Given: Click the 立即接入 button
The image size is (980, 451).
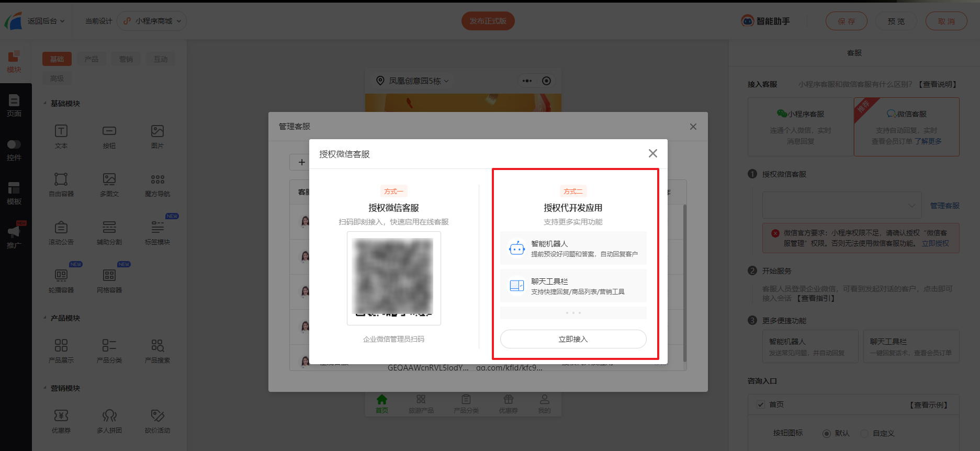Looking at the screenshot, I should tap(573, 339).
